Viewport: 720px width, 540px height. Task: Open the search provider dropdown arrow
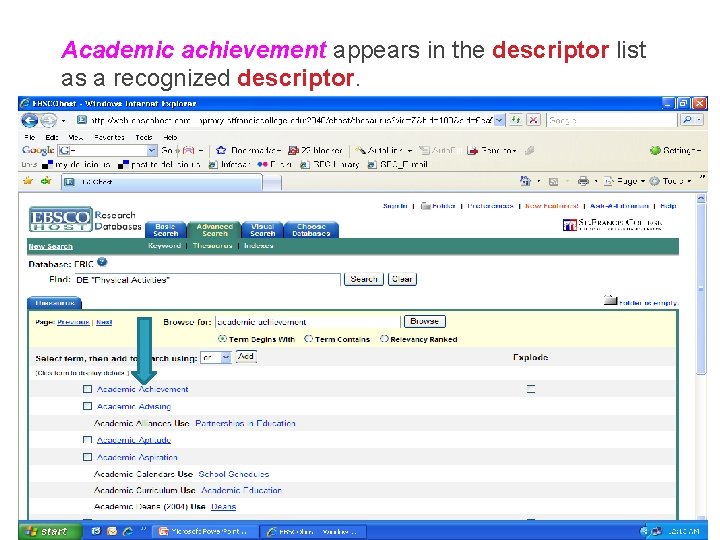[x=699, y=120]
